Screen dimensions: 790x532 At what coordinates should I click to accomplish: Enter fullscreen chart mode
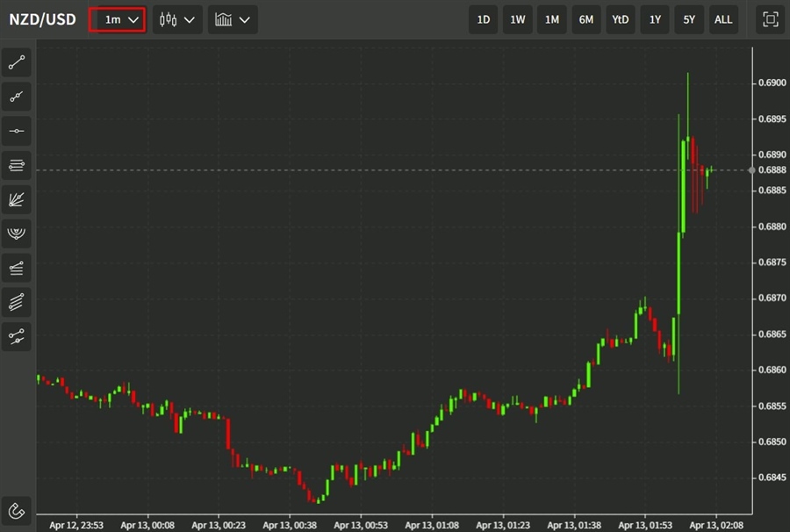point(771,19)
